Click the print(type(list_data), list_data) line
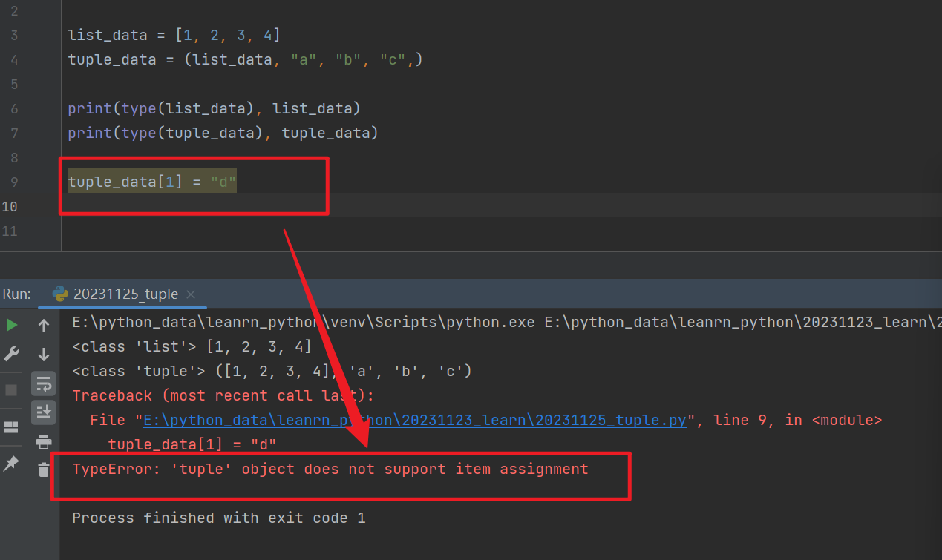This screenshot has width=942, height=560. 214,108
